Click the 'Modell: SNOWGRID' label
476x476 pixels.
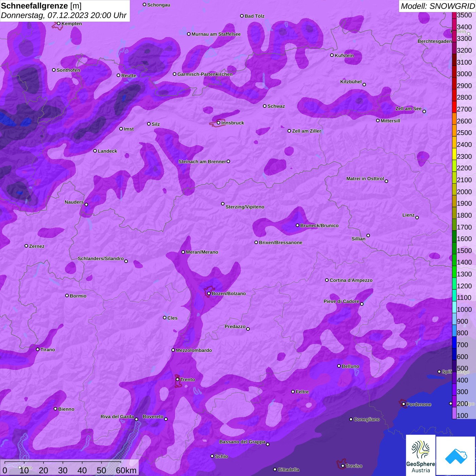438,6
